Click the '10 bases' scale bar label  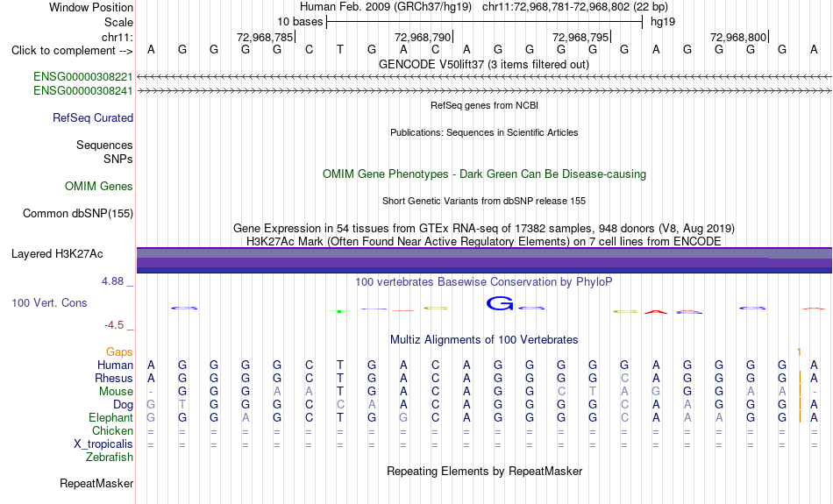(300, 22)
